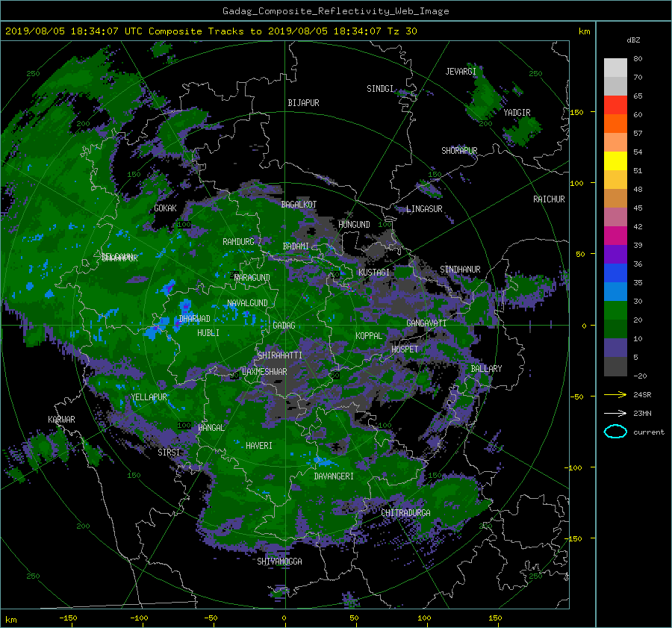The height and width of the screenshot is (628, 672).
Task: Select the gray 5 dBZ color swatch
Action: point(615,366)
